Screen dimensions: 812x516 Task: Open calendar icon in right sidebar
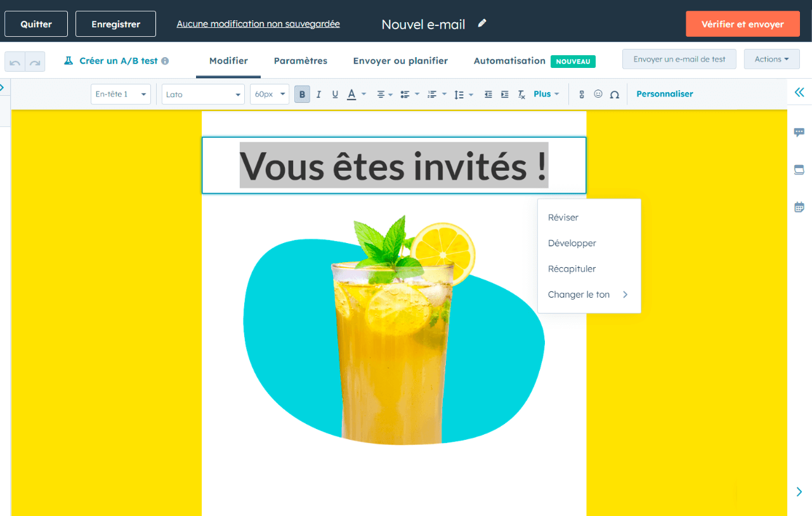pyautogui.click(x=799, y=207)
